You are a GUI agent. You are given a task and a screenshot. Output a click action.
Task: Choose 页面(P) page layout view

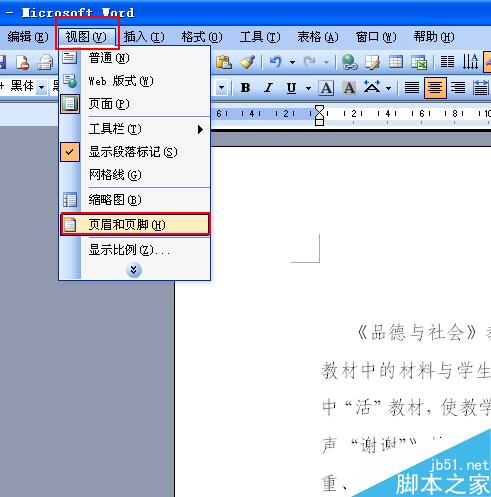135,104
